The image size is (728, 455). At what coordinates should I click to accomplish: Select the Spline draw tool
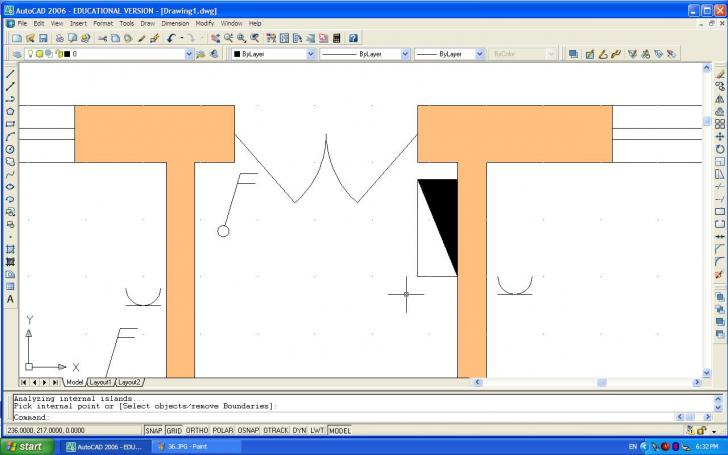[10, 174]
